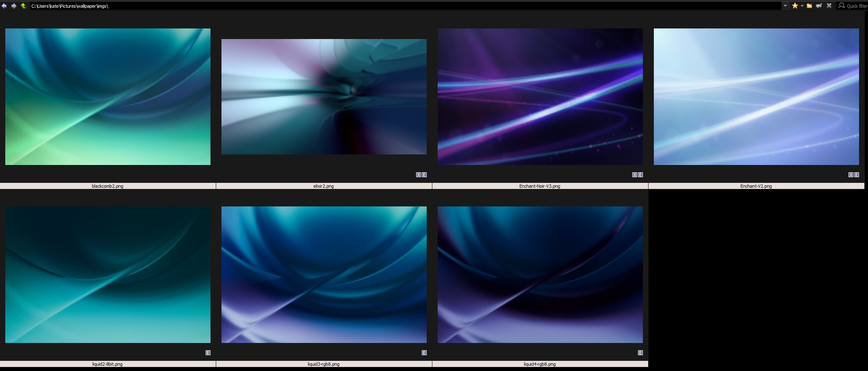
Task: Go back with the left arrow icon
Action: click(4, 6)
